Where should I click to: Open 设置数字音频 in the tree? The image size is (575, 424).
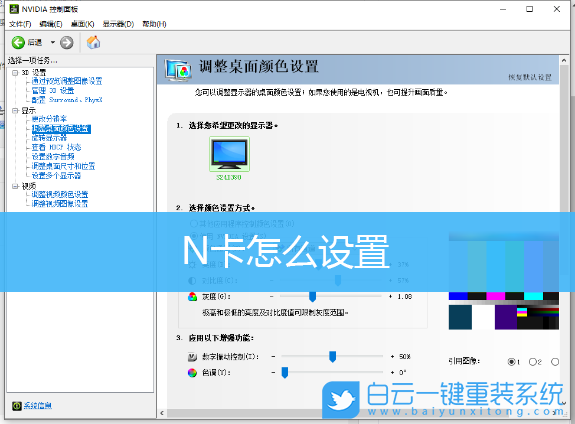click(53, 157)
